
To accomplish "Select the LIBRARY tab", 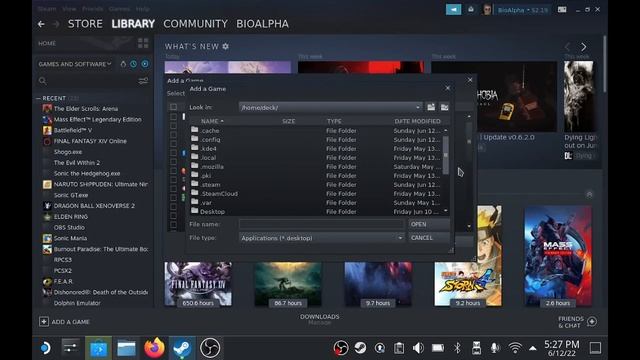I will click(x=133, y=24).
